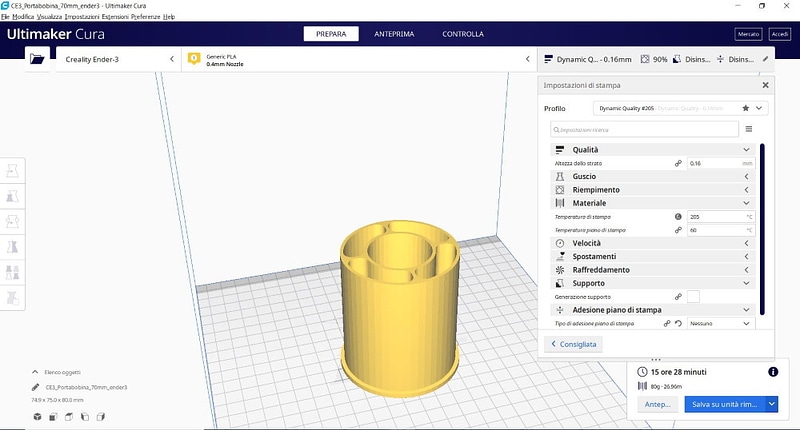Select the PREPARA stage tab
Screen dimensions: 800x430
click(331, 34)
